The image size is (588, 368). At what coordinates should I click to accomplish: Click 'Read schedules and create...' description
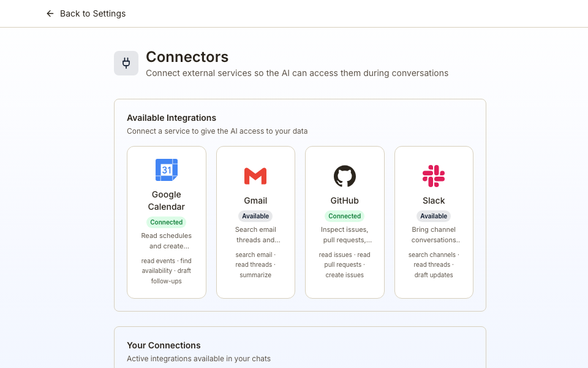[x=167, y=240]
